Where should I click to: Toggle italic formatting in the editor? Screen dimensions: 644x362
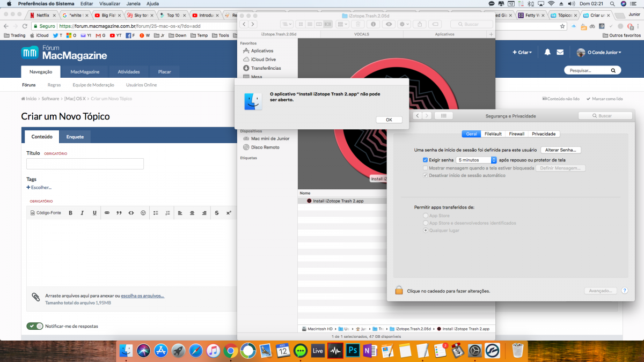click(x=82, y=213)
